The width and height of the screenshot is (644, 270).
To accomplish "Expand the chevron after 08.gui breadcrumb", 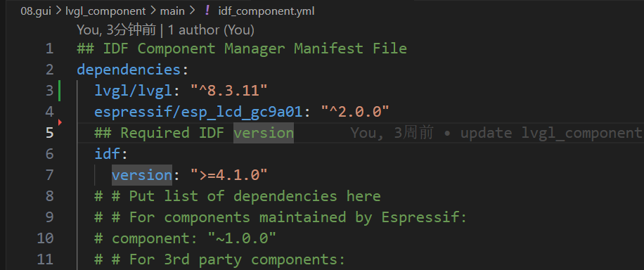I will point(58,11).
